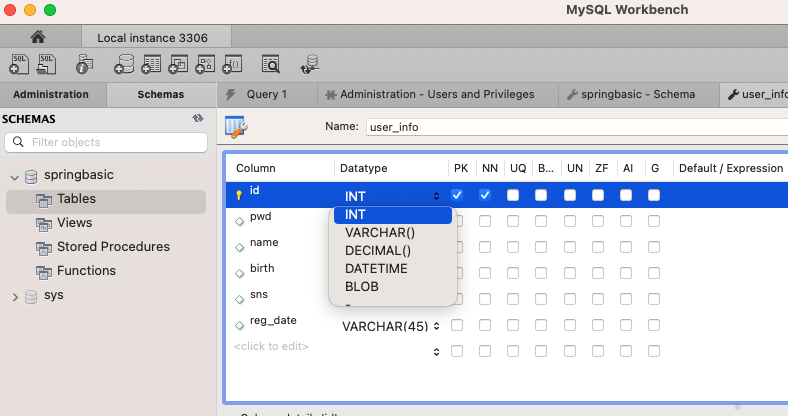
Task: Select the Views tree item
Action: (74, 223)
